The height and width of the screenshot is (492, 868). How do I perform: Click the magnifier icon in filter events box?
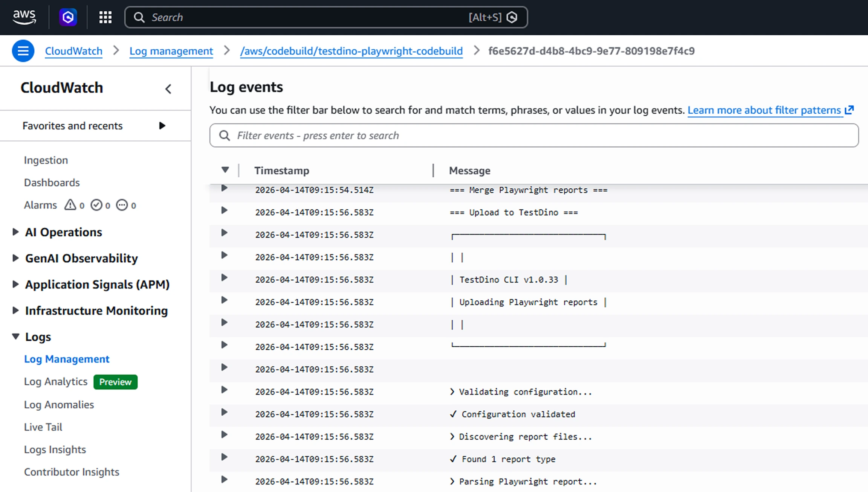[225, 136]
